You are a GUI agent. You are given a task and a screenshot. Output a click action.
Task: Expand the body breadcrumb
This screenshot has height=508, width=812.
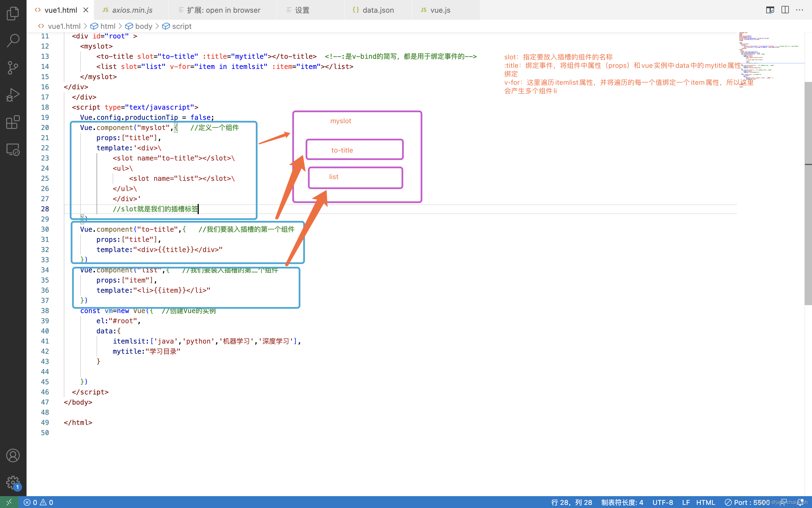(x=139, y=26)
